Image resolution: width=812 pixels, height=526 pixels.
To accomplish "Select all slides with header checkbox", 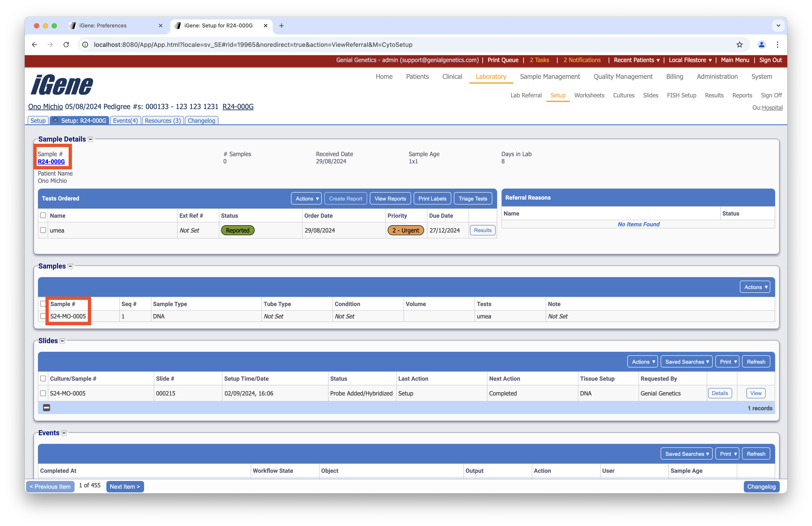I will pyautogui.click(x=43, y=378).
